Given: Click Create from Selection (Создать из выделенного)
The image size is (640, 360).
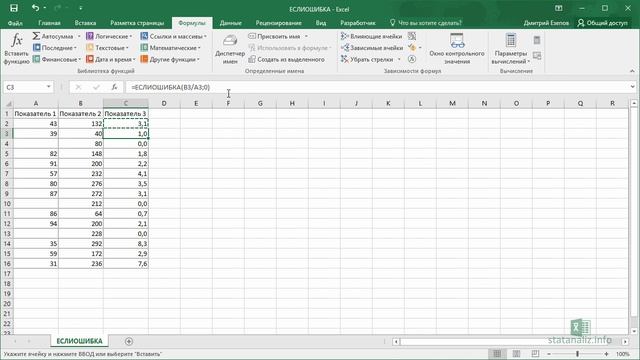Looking at the screenshot, I should click(287, 59).
